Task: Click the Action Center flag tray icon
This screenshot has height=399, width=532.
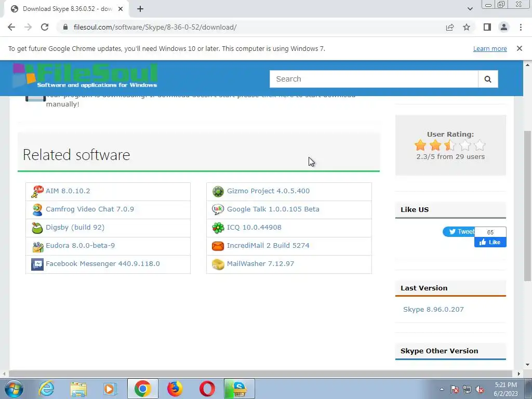Action: (455, 389)
